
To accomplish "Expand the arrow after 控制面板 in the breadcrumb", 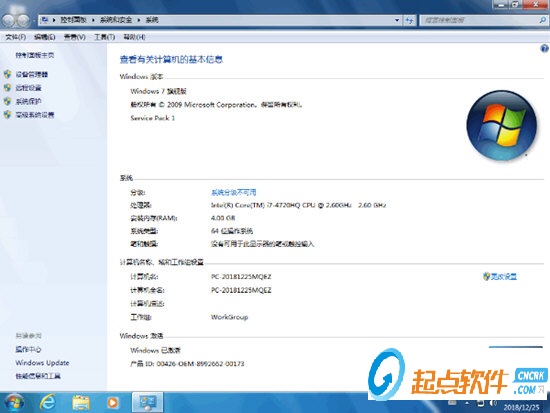I will [93, 20].
